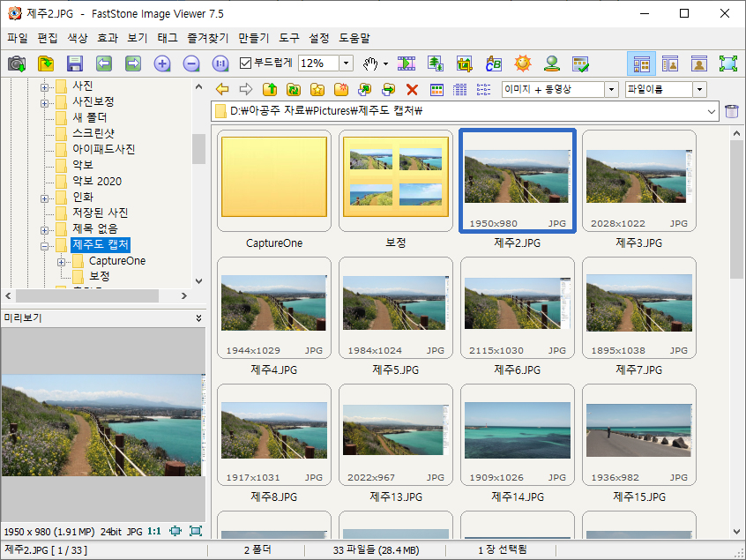
Task: Open the draw board text icon
Action: (x=494, y=63)
